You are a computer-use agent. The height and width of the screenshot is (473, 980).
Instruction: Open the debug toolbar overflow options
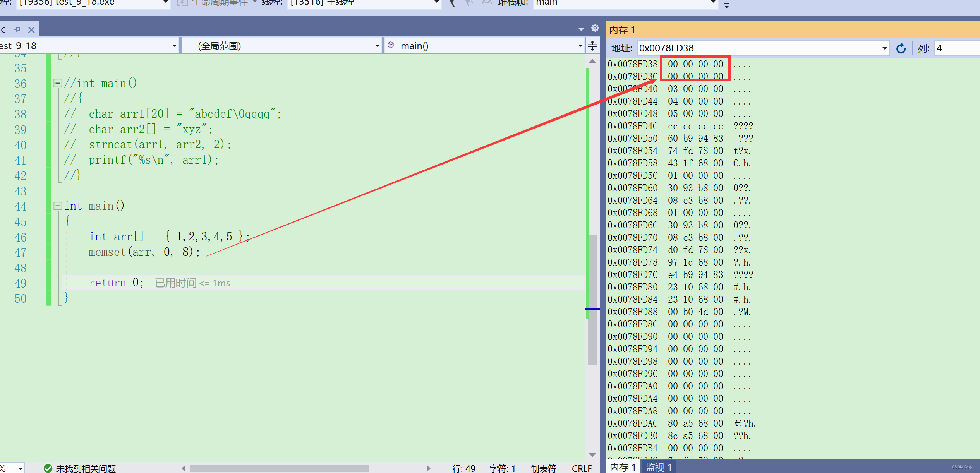727,5
